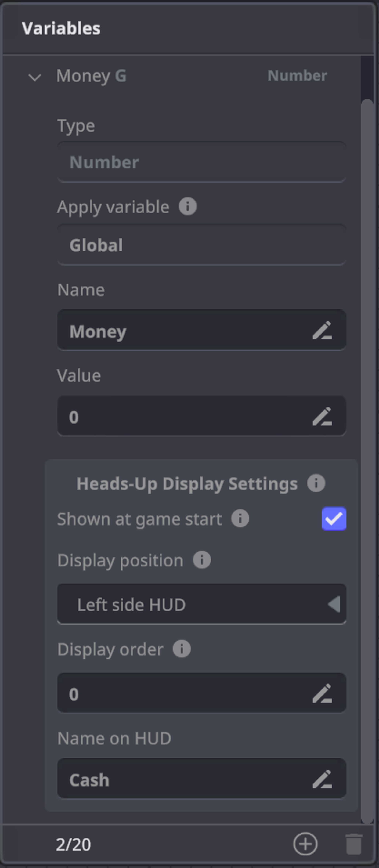Image resolution: width=379 pixels, height=868 pixels.
Task: Click the Apply variable field showing Global
Action: [x=201, y=245]
